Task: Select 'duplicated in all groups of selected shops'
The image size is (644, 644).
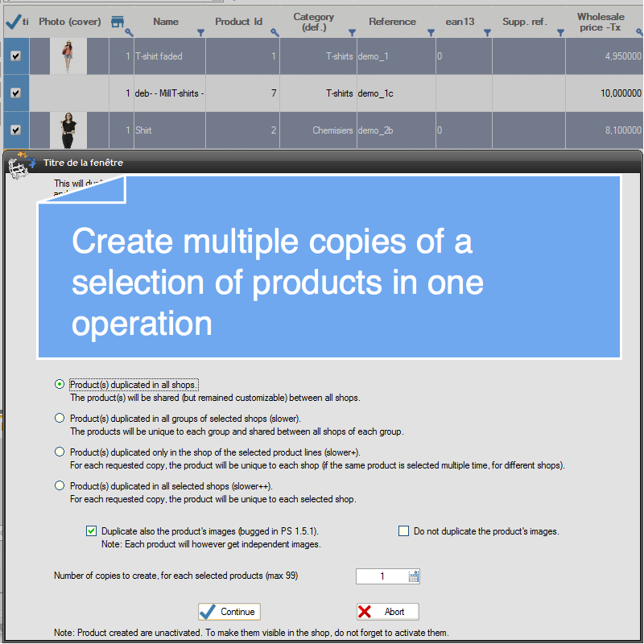Action: coord(60,419)
